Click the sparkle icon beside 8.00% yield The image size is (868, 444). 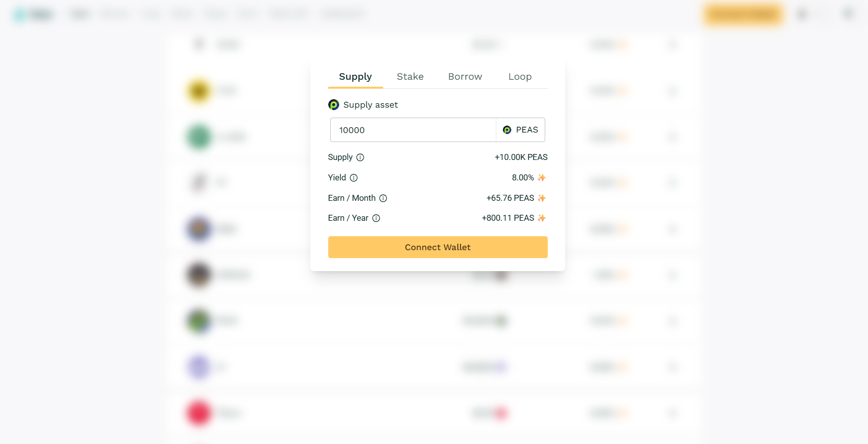click(542, 178)
